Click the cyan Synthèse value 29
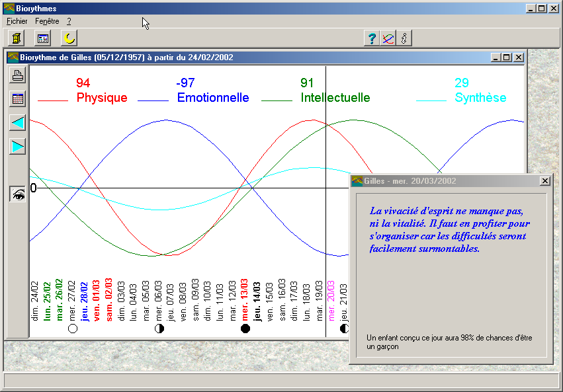563x392 pixels. pos(462,83)
